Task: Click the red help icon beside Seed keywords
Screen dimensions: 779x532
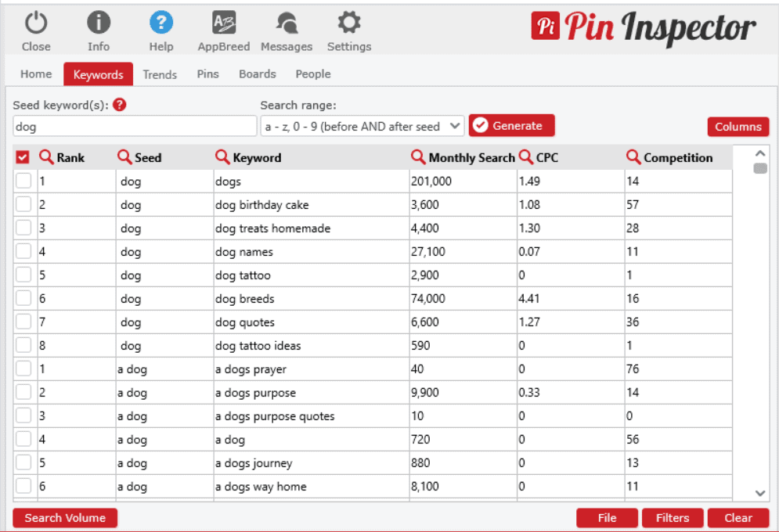Action: pos(119,104)
